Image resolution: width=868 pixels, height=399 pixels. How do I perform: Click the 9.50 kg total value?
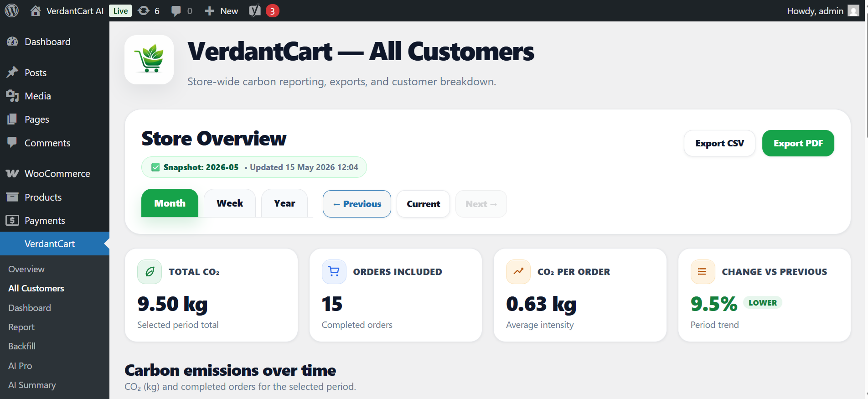(172, 304)
